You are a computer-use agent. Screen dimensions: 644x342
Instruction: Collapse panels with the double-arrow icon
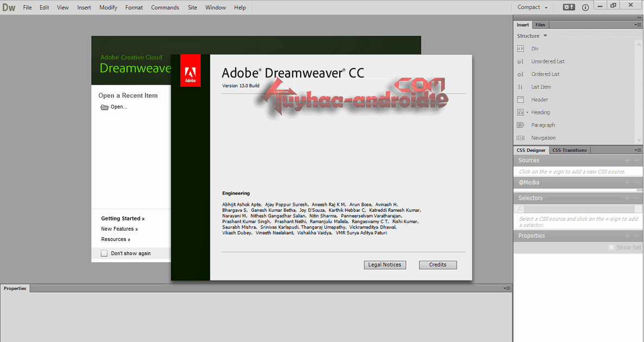tap(639, 18)
